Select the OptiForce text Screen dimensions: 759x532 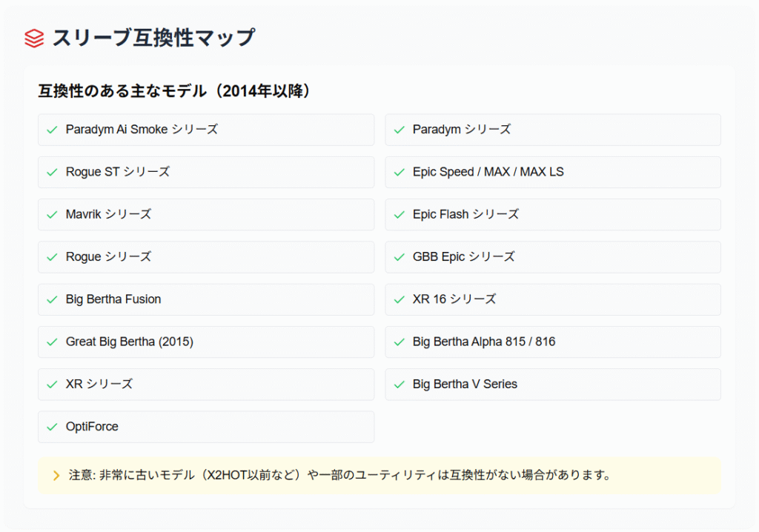[92, 427]
